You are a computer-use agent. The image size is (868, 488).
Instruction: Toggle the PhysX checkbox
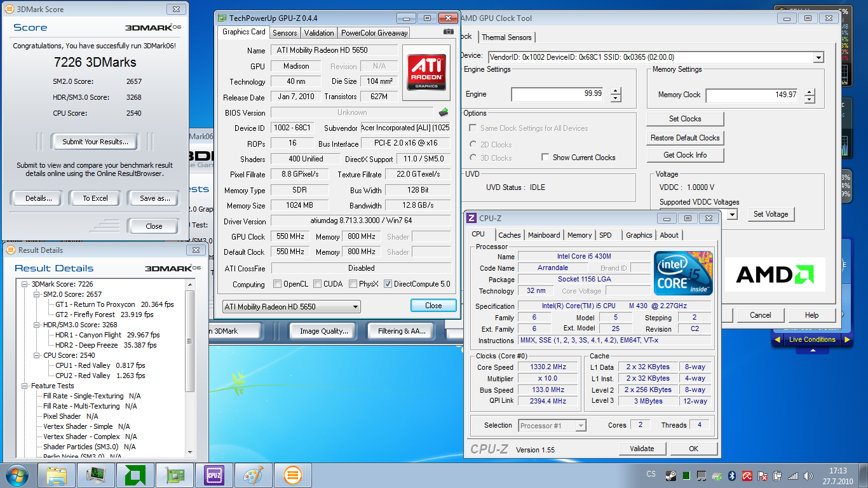[353, 284]
